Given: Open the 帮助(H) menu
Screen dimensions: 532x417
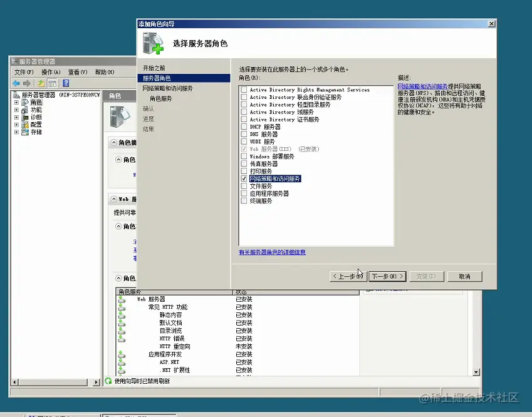Looking at the screenshot, I should tap(104, 72).
